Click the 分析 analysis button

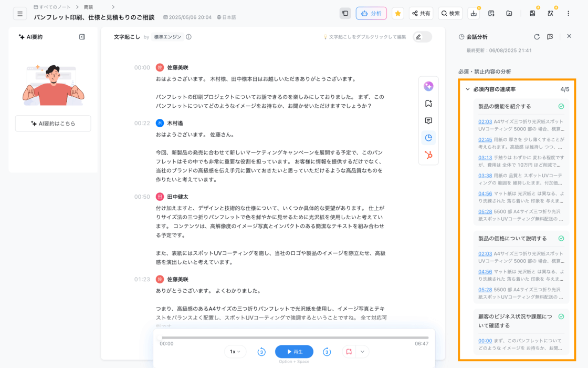tap(371, 14)
